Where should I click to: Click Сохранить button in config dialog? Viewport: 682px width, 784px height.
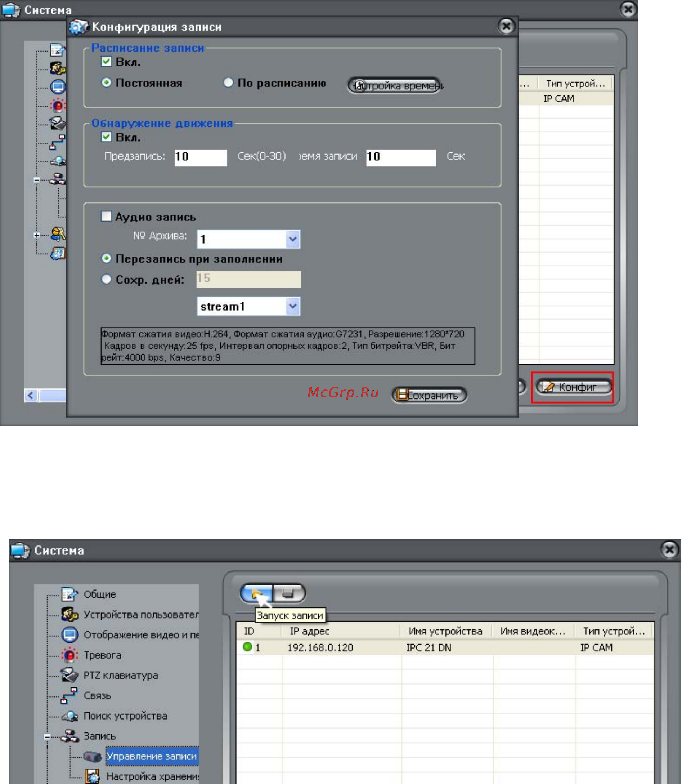(x=429, y=395)
